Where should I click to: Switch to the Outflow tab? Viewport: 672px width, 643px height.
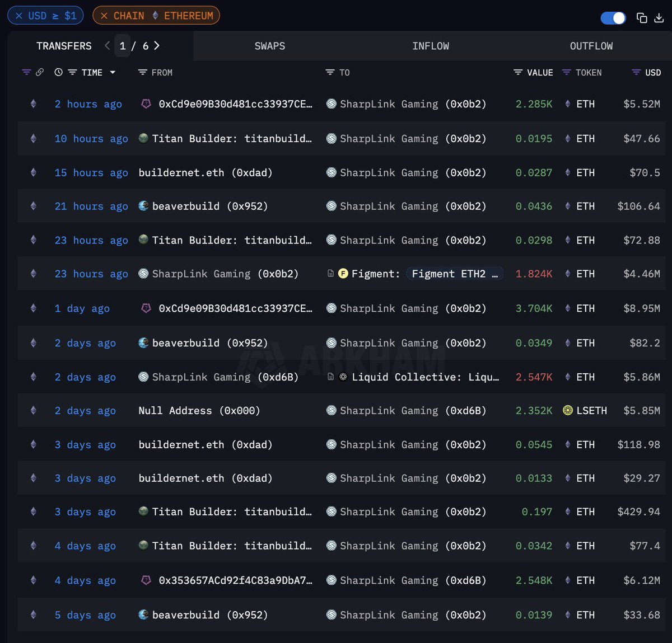[591, 46]
